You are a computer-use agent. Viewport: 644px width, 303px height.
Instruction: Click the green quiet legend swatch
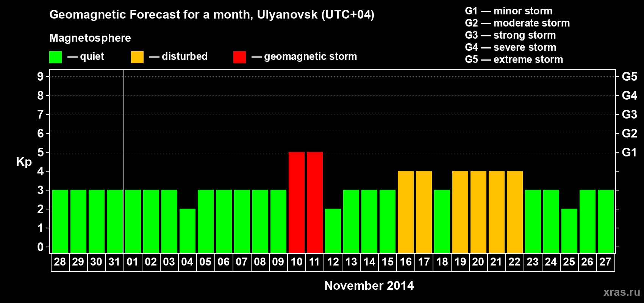pyautogui.click(x=55, y=57)
